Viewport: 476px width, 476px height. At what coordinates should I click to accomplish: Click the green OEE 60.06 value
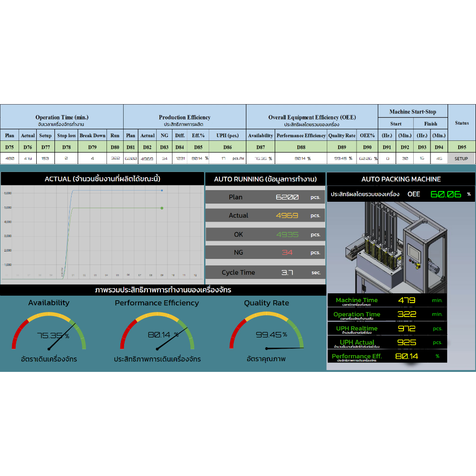pyautogui.click(x=445, y=194)
